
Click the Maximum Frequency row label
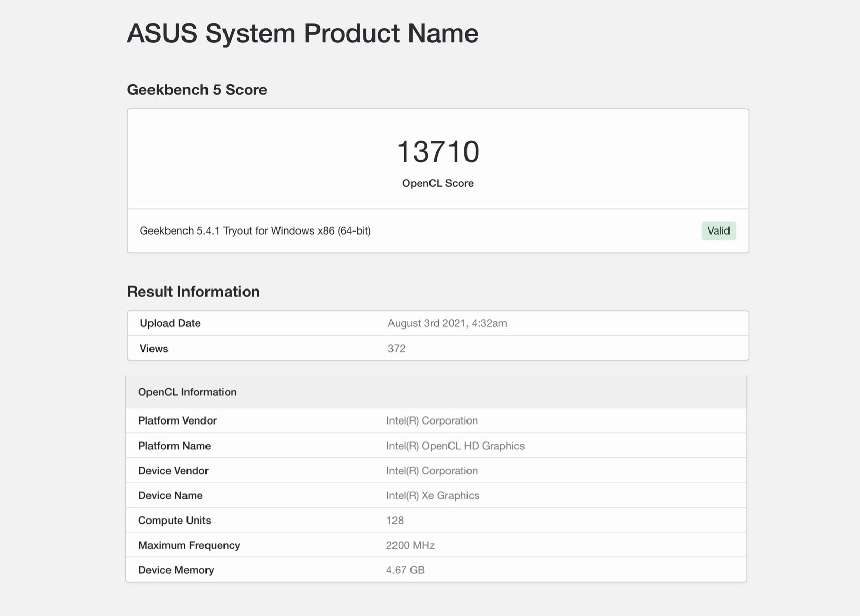189,546
